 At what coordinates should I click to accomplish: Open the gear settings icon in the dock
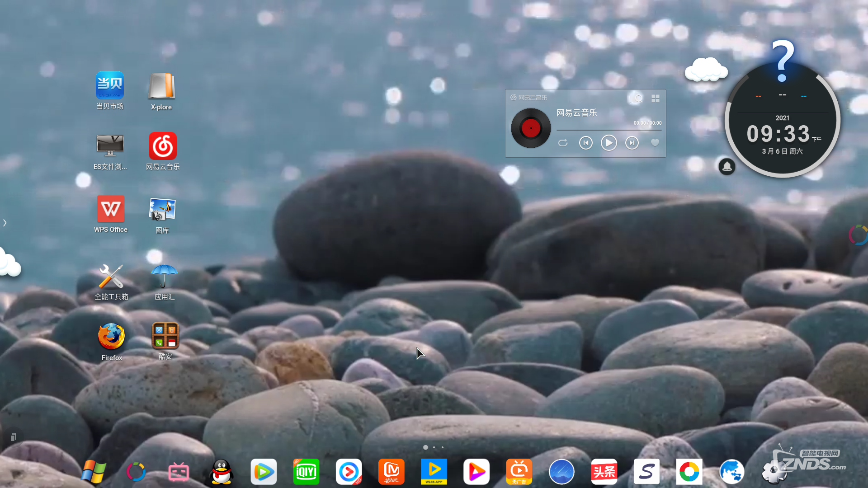pyautogui.click(x=774, y=472)
